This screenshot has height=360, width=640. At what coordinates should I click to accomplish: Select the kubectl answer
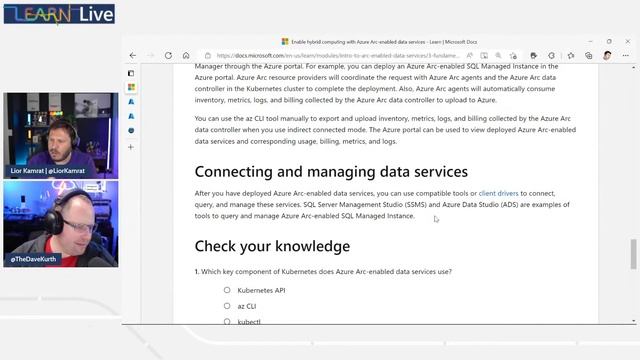click(227, 322)
